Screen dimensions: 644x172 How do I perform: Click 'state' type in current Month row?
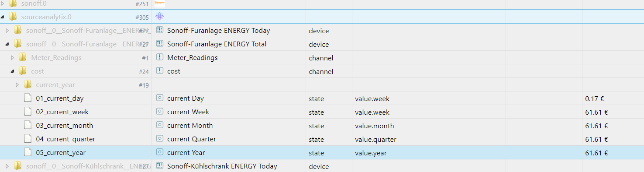(316, 126)
